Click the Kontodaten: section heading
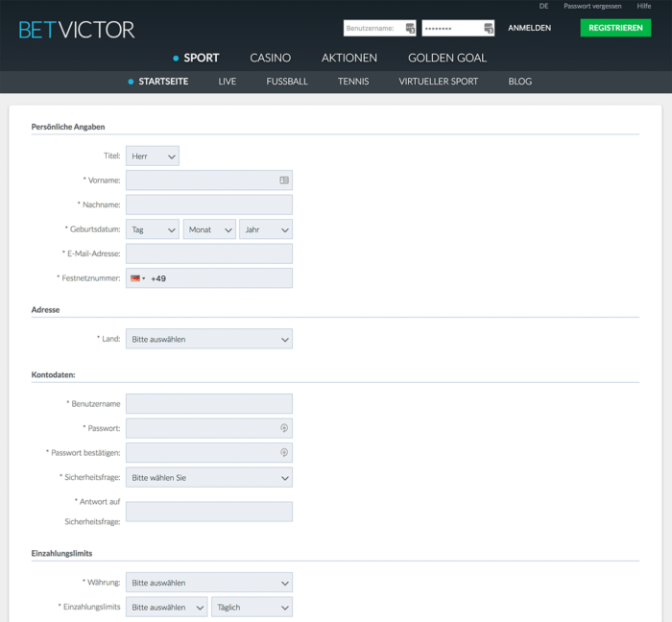The image size is (672, 622). pyautogui.click(x=53, y=374)
